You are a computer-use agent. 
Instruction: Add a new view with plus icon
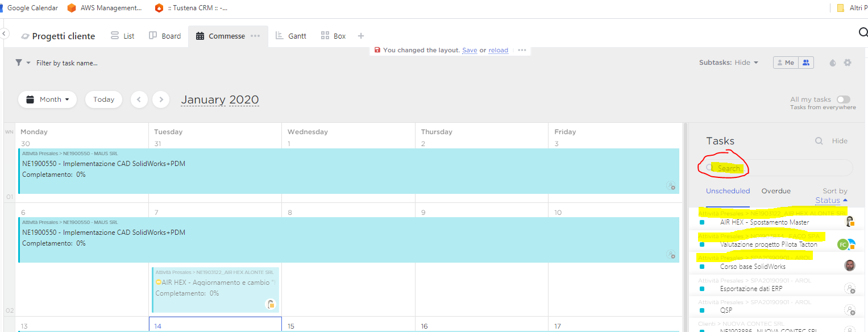(360, 36)
